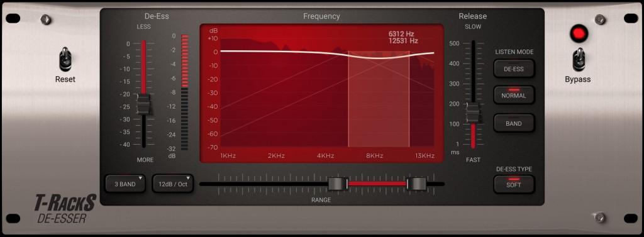The width and height of the screenshot is (644, 237).
Task: Click the -40 mark on De-Ess scale
Action: (x=125, y=145)
